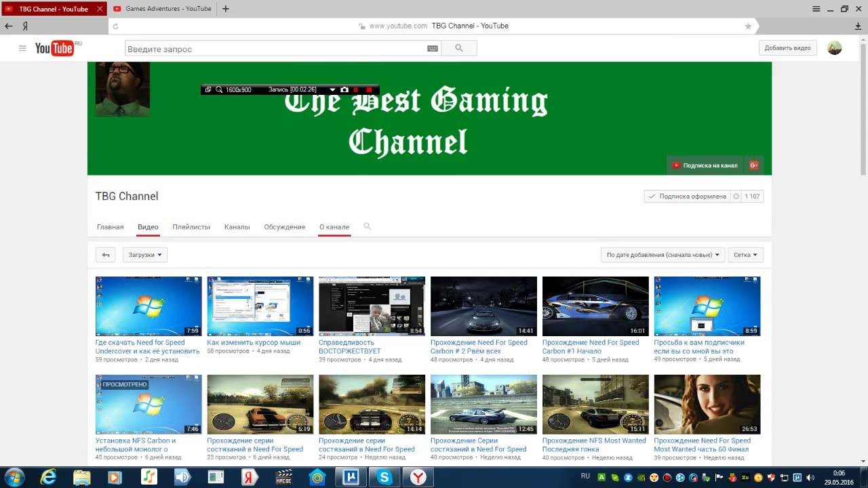Click the back arrow button beside Загрузки
This screenshot has height=488, width=868.
click(105, 255)
